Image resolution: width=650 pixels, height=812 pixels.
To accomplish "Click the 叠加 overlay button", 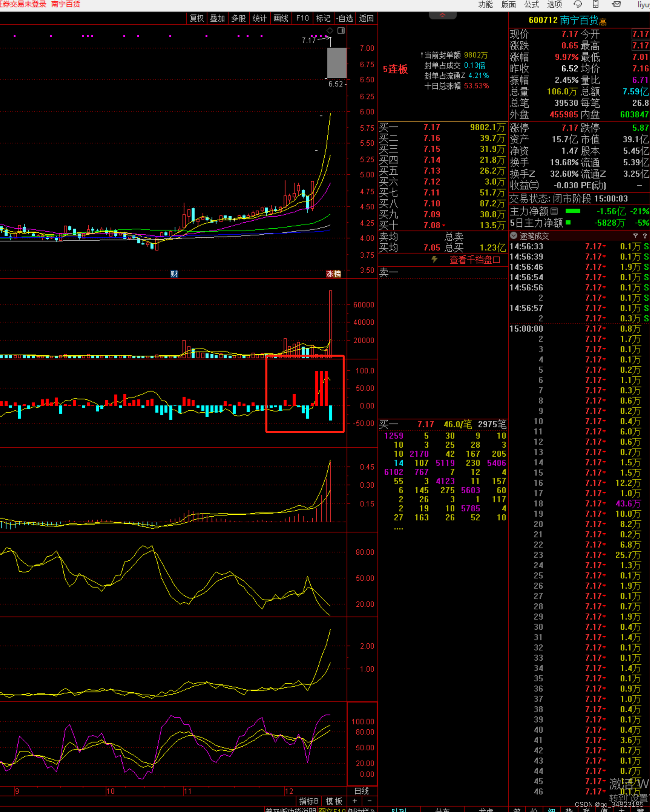I will pyautogui.click(x=217, y=19).
